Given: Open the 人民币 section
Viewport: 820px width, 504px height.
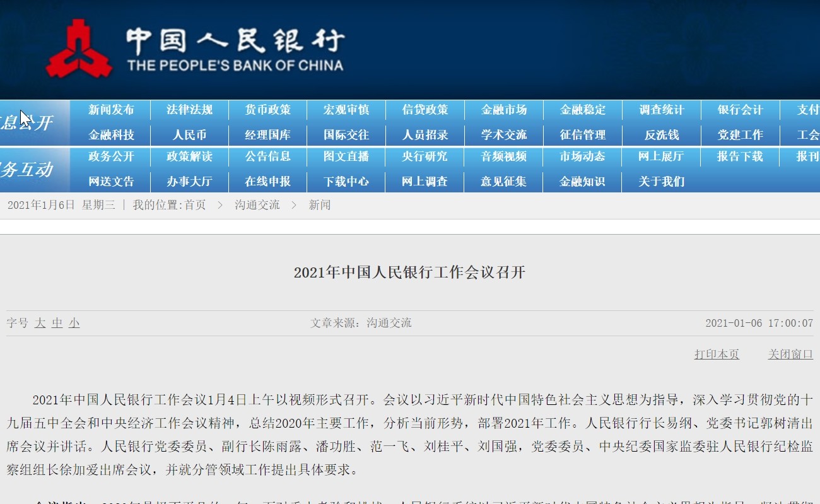Looking at the screenshot, I should (x=189, y=135).
